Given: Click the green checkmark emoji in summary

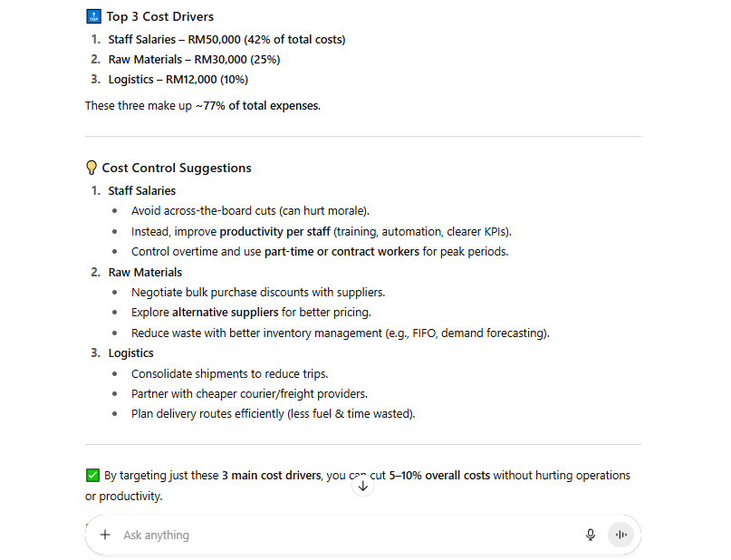Looking at the screenshot, I should click(x=92, y=475).
